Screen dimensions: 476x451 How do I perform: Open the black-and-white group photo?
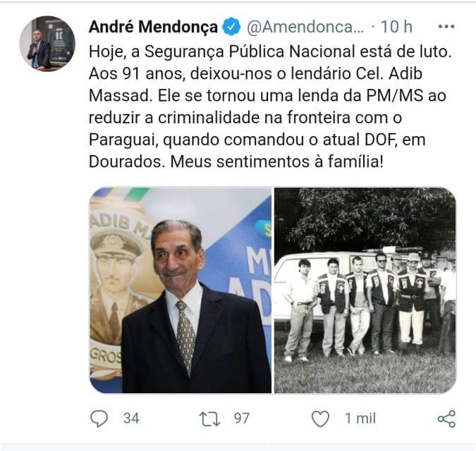pyautogui.click(x=365, y=290)
